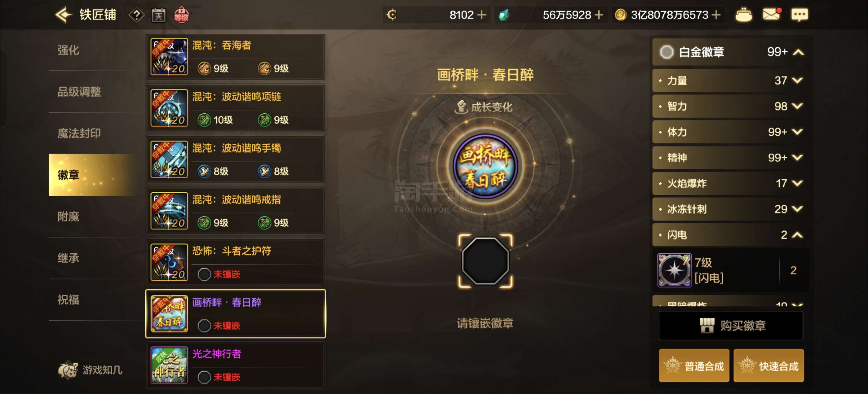Add more gold coins with plus

[x=716, y=15]
